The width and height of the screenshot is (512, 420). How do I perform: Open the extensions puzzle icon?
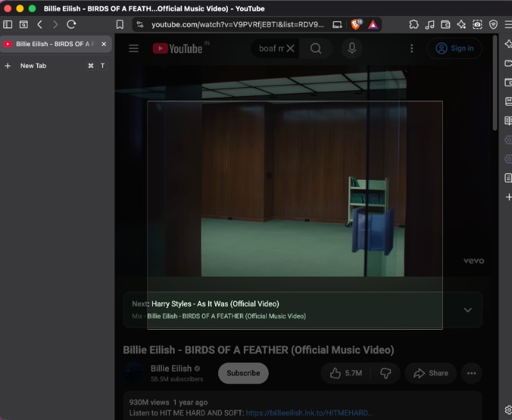click(x=413, y=24)
